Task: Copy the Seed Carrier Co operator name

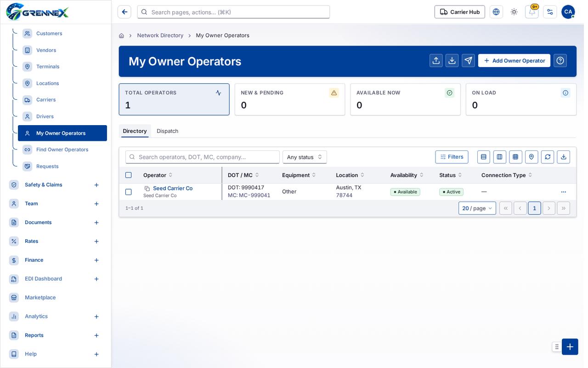Action: (x=147, y=189)
